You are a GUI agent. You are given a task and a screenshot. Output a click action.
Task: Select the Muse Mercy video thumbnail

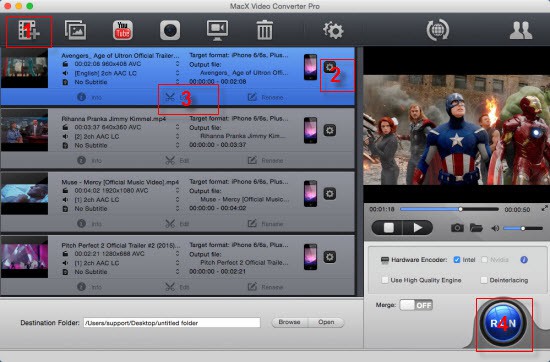tap(24, 194)
